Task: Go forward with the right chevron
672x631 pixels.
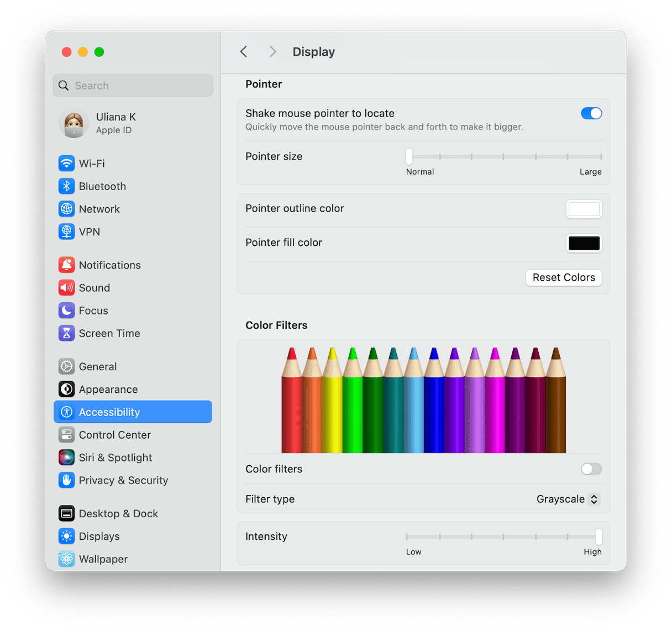Action: pos(272,52)
